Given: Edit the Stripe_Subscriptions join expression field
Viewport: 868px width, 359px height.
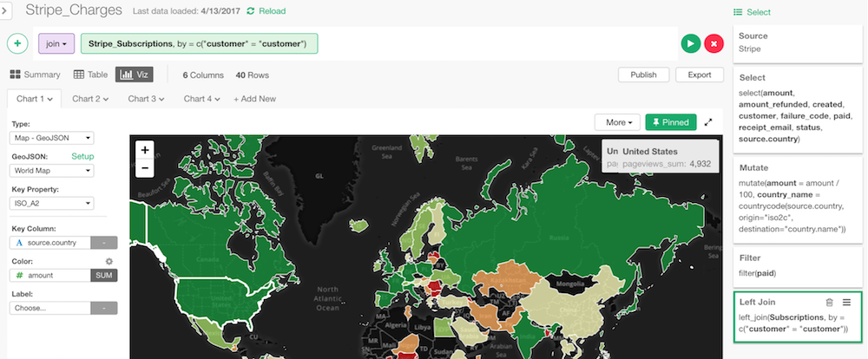Looking at the screenshot, I should coord(200,43).
